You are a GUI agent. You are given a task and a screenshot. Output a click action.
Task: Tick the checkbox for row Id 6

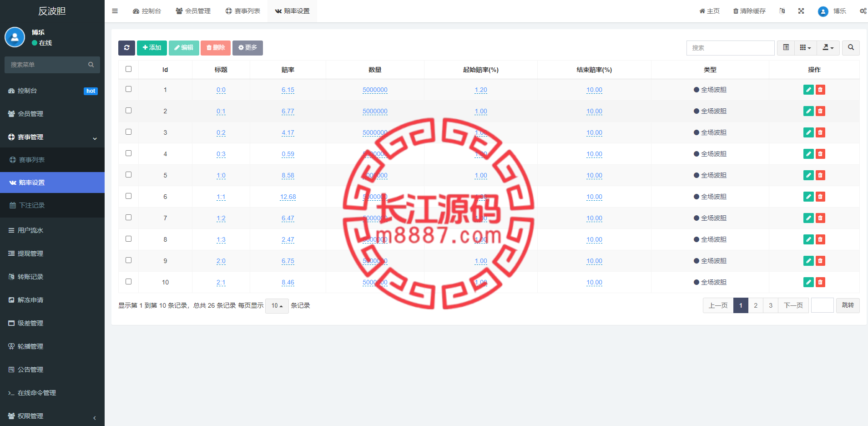[x=128, y=196]
